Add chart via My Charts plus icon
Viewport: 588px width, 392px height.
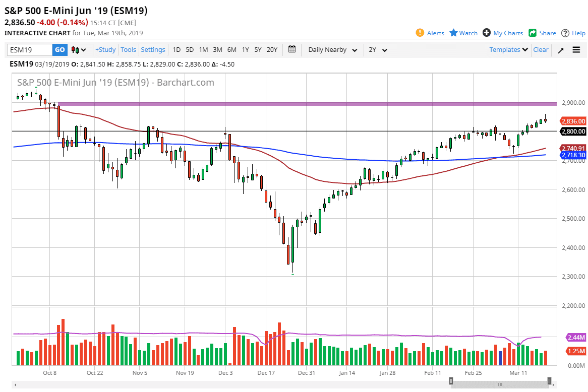click(487, 32)
